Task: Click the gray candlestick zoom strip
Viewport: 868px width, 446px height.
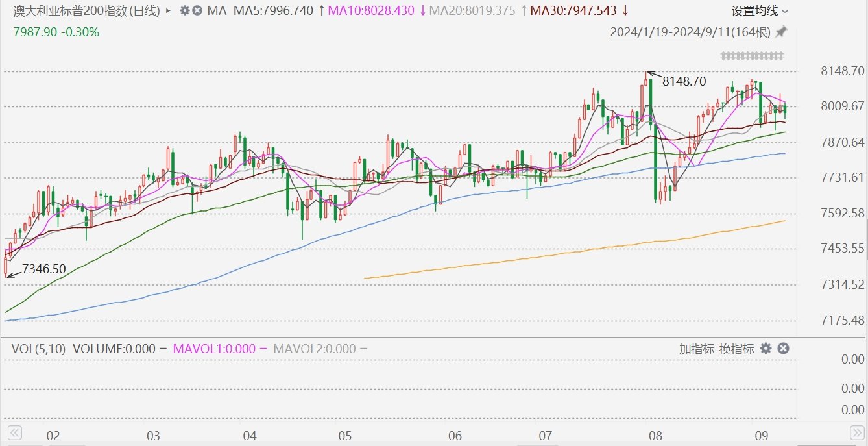Action: tap(753, 56)
